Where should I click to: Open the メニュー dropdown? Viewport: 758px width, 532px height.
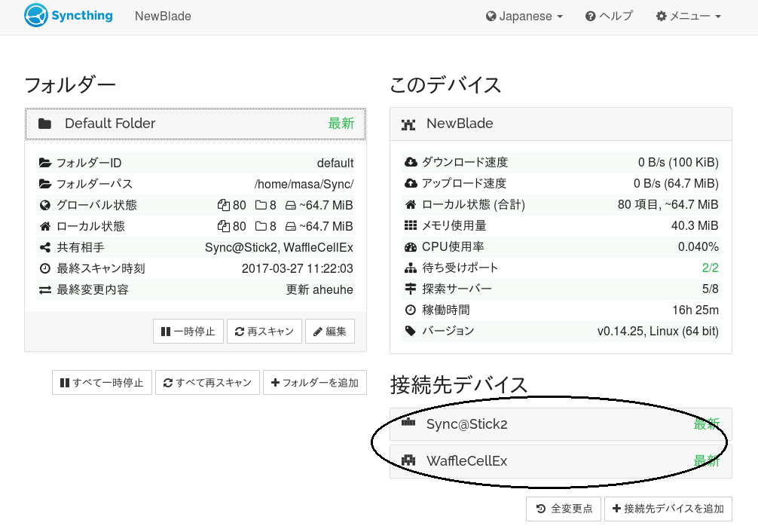[x=689, y=17]
